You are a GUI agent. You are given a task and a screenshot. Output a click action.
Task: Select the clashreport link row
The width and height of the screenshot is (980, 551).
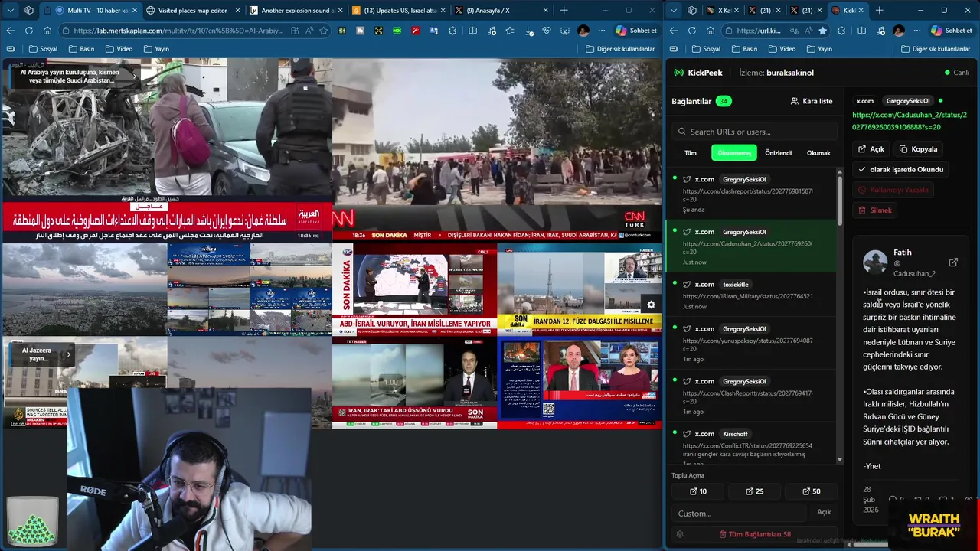tap(751, 194)
